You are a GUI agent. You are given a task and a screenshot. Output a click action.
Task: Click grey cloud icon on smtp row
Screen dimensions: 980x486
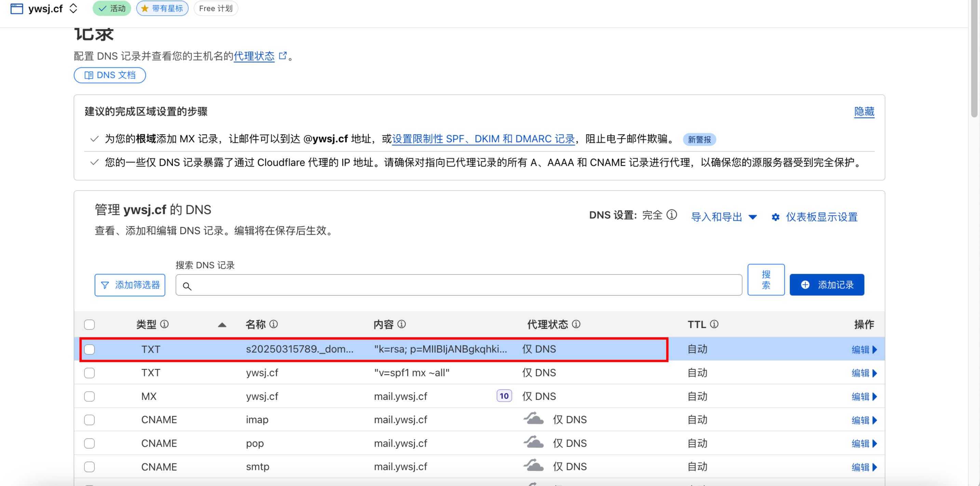pyautogui.click(x=533, y=465)
